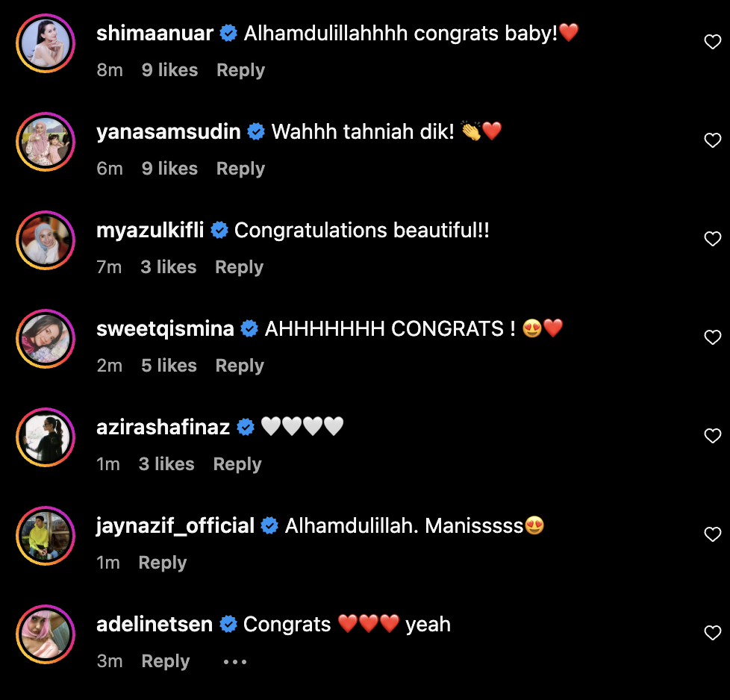Viewport: 730px width, 700px height.
Task: Open the azirashafinaz username profile link
Action: [x=163, y=428]
